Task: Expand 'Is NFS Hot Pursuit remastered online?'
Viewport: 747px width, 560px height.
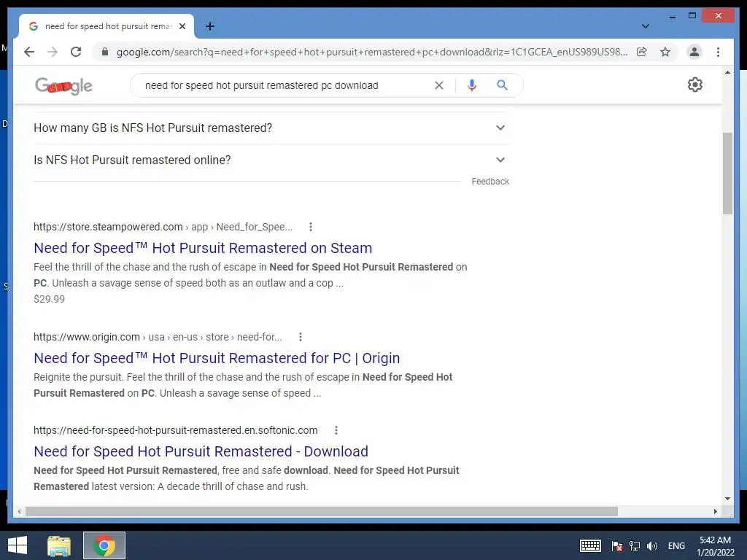Action: [x=271, y=160]
